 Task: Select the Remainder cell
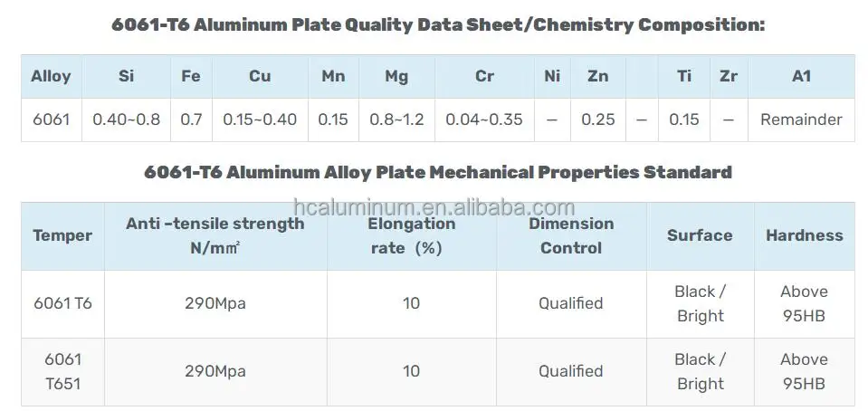point(801,119)
